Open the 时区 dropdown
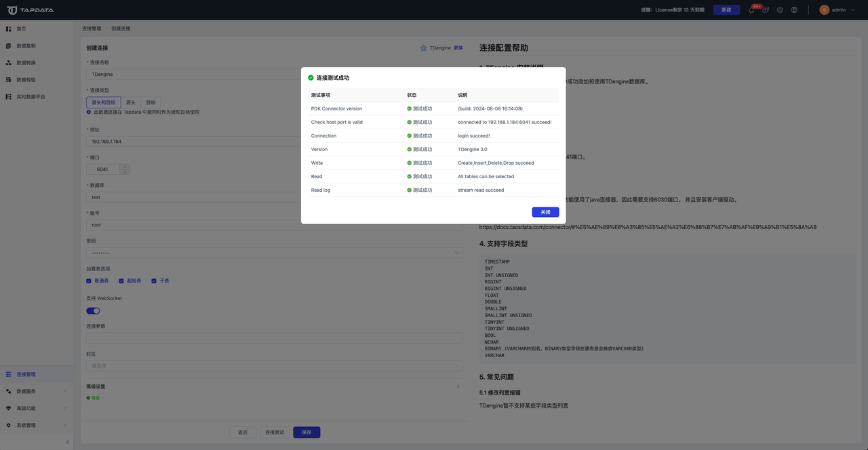The image size is (868, 450). coord(275,366)
